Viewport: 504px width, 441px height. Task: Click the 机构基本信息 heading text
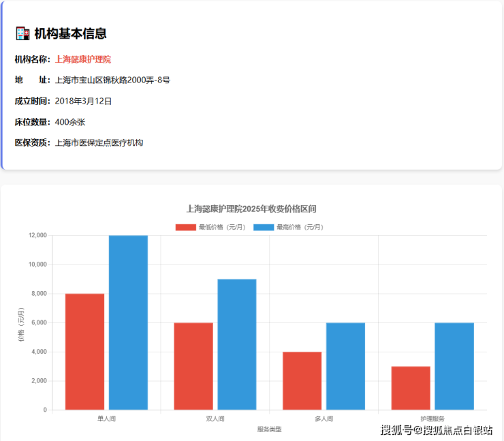[70, 33]
